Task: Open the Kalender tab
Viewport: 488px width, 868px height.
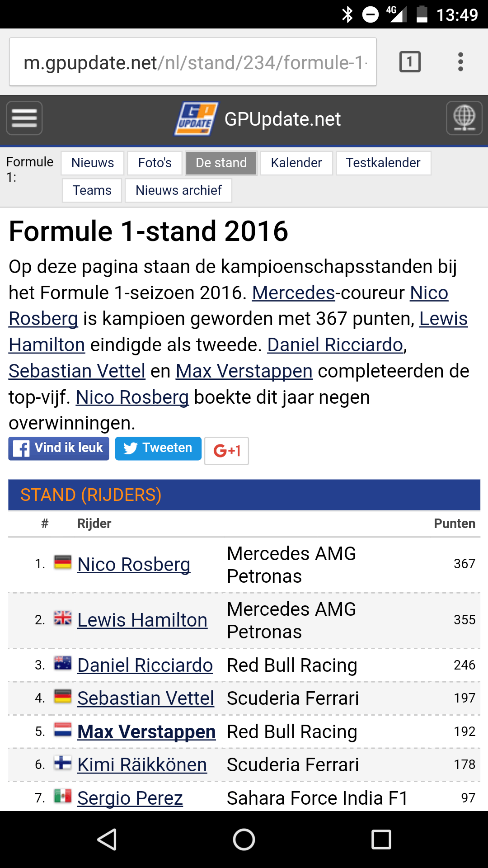Action: [x=296, y=163]
